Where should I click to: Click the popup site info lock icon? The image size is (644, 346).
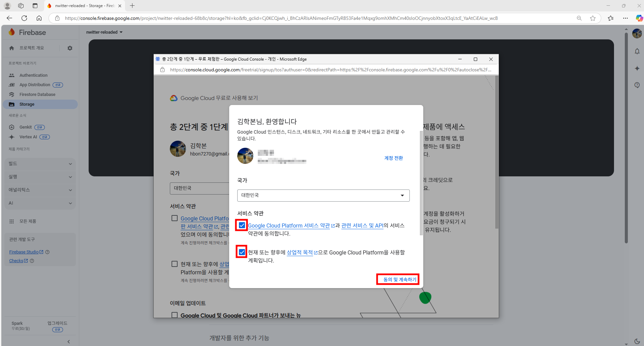tap(162, 70)
